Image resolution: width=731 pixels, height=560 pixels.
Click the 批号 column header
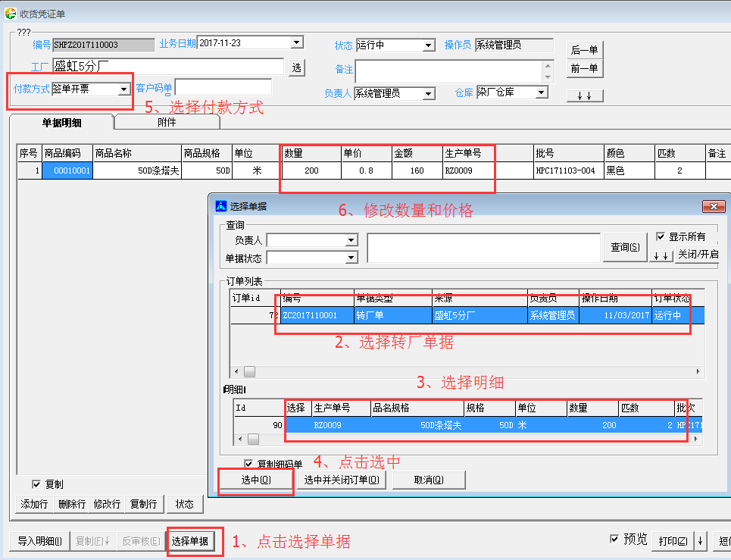[x=568, y=153]
